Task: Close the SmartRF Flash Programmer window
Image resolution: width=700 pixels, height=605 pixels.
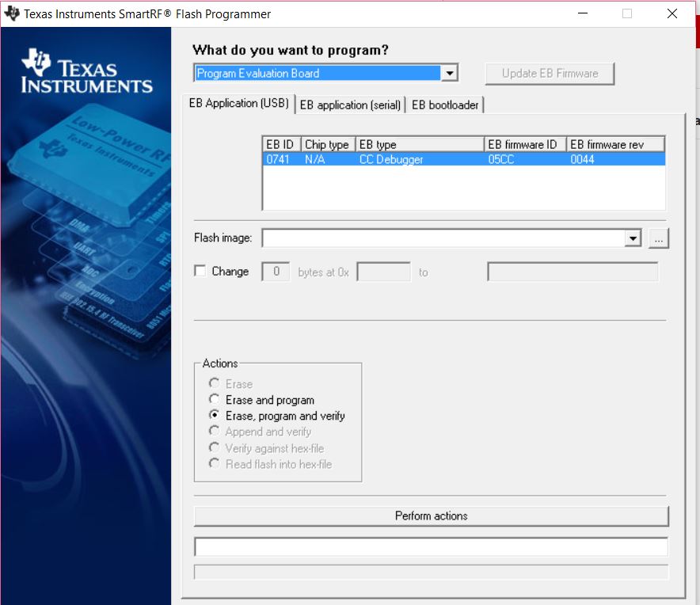Action: point(671,13)
